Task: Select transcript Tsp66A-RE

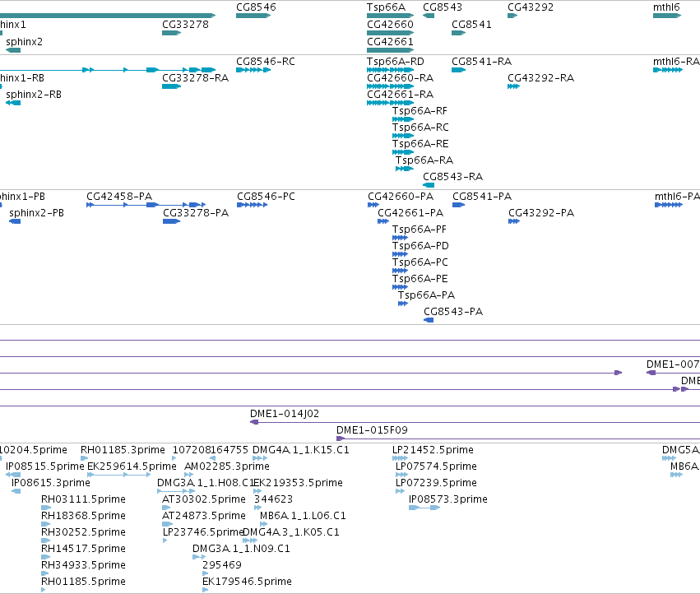Action: click(403, 152)
